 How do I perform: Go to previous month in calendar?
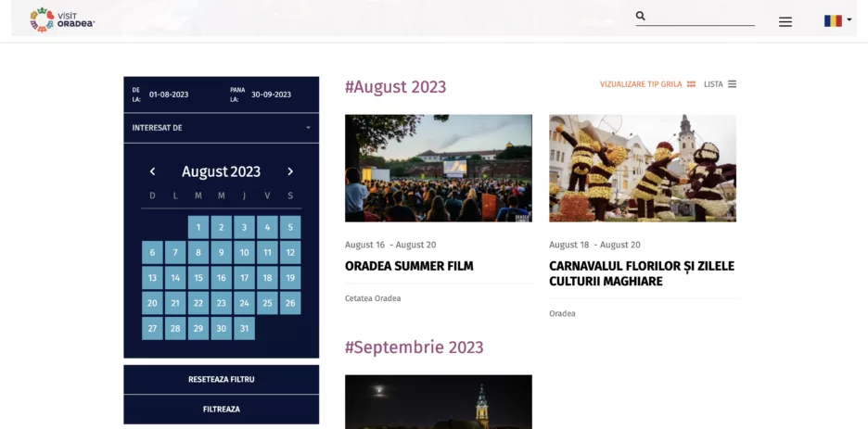(x=153, y=171)
